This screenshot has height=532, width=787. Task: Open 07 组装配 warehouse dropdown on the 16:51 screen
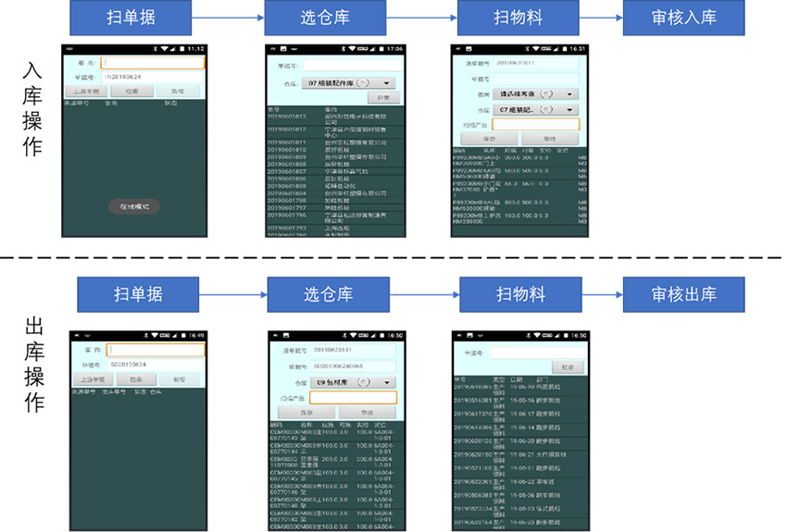tap(535, 109)
